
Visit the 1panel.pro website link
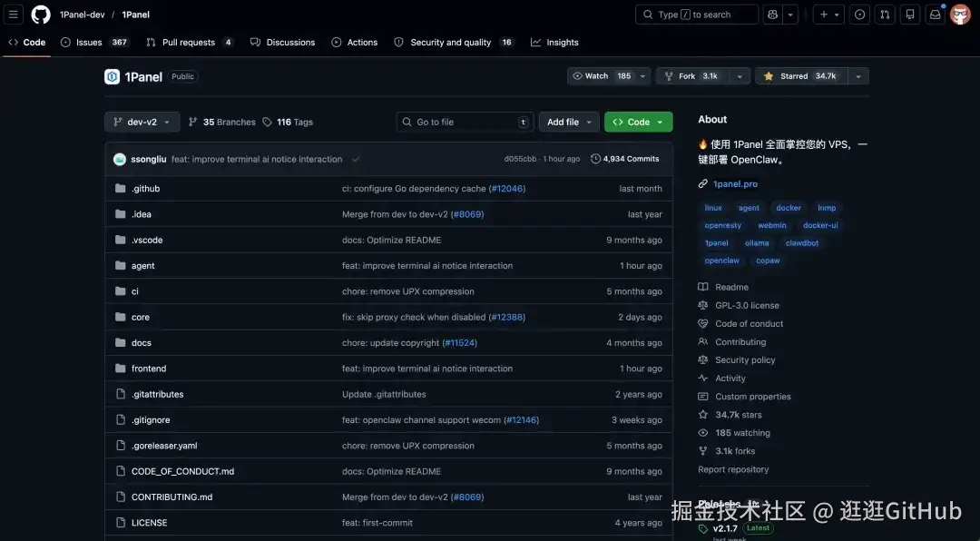point(735,184)
